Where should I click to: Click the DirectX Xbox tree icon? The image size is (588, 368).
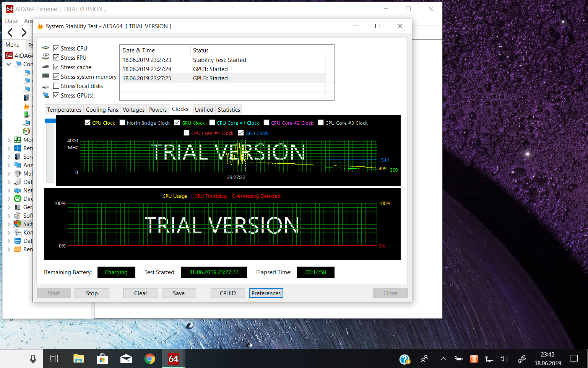pos(18,199)
